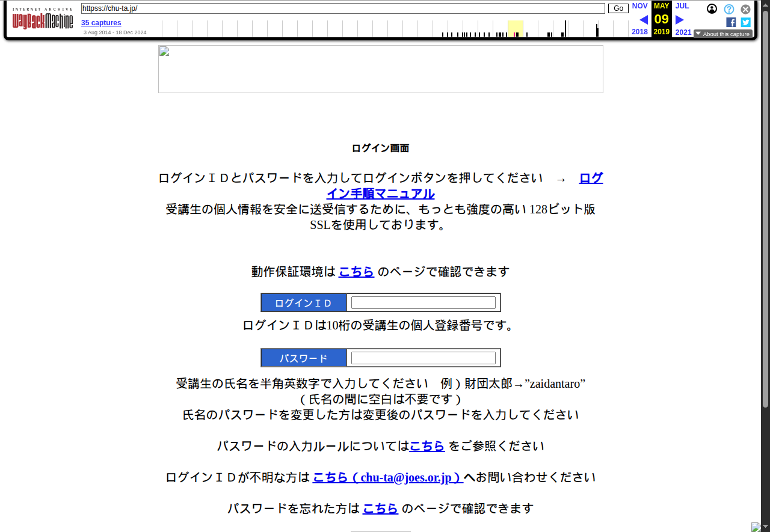Jump to JUL 2021 capture

pyautogui.click(x=682, y=6)
